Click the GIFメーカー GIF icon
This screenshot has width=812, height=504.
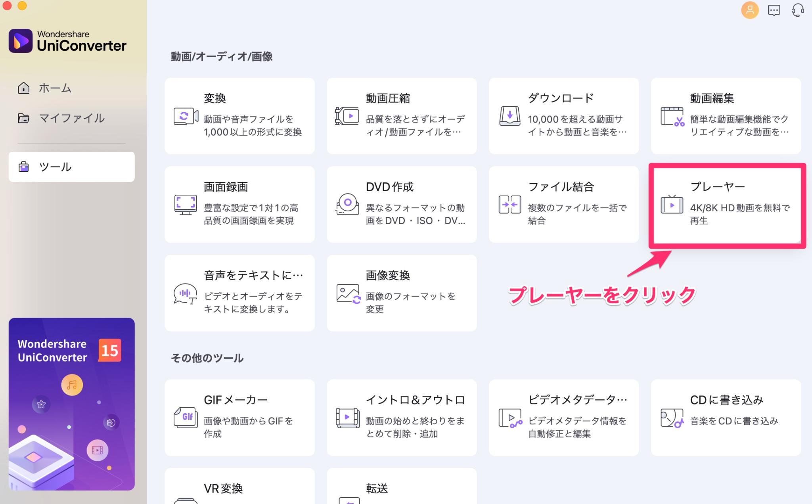pos(186,418)
